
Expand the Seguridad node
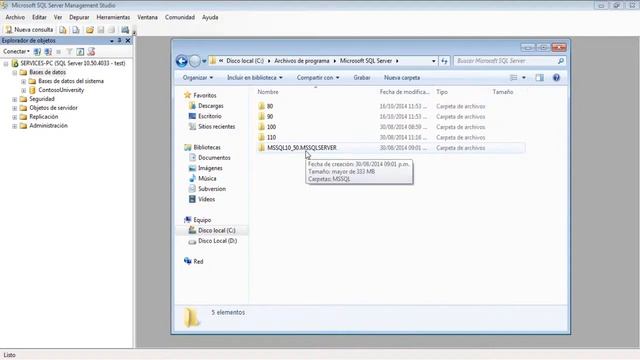[15, 99]
